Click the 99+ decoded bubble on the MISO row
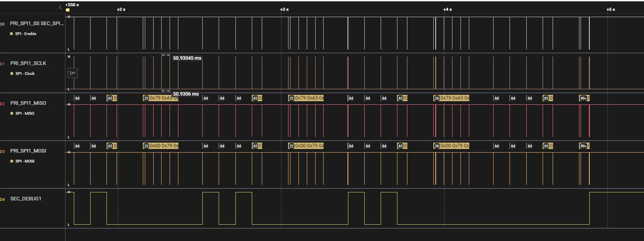Viewport: 644px width, 241px height. [583, 98]
